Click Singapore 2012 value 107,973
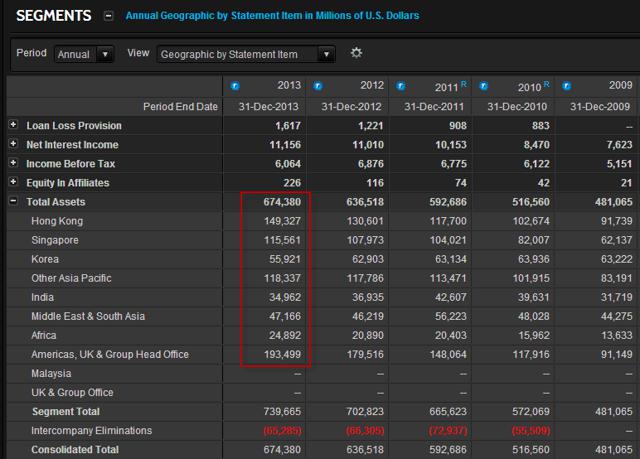The image size is (640, 459). [365, 240]
